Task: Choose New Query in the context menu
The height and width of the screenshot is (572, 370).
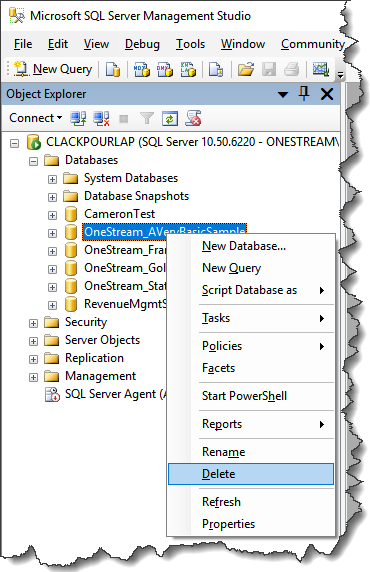Action: (251, 268)
